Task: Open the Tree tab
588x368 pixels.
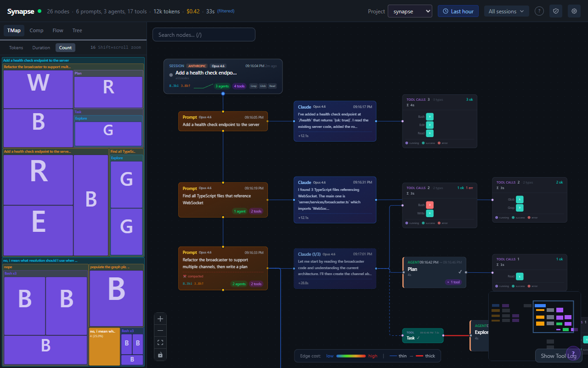Action: coord(77,30)
